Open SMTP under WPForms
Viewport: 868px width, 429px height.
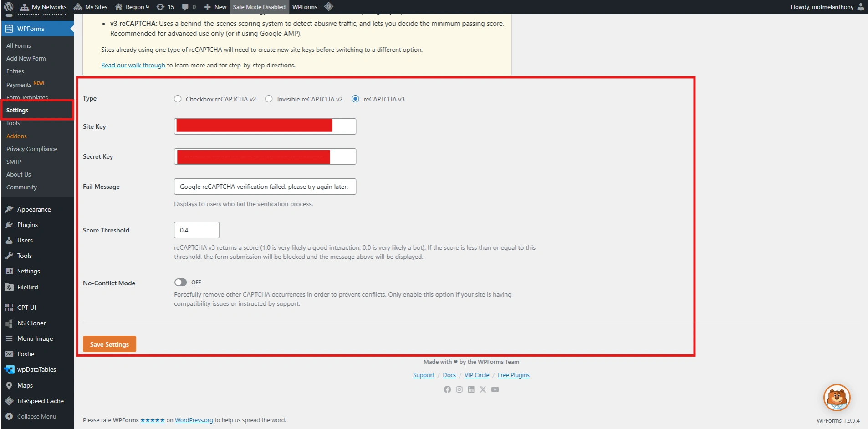coord(14,162)
